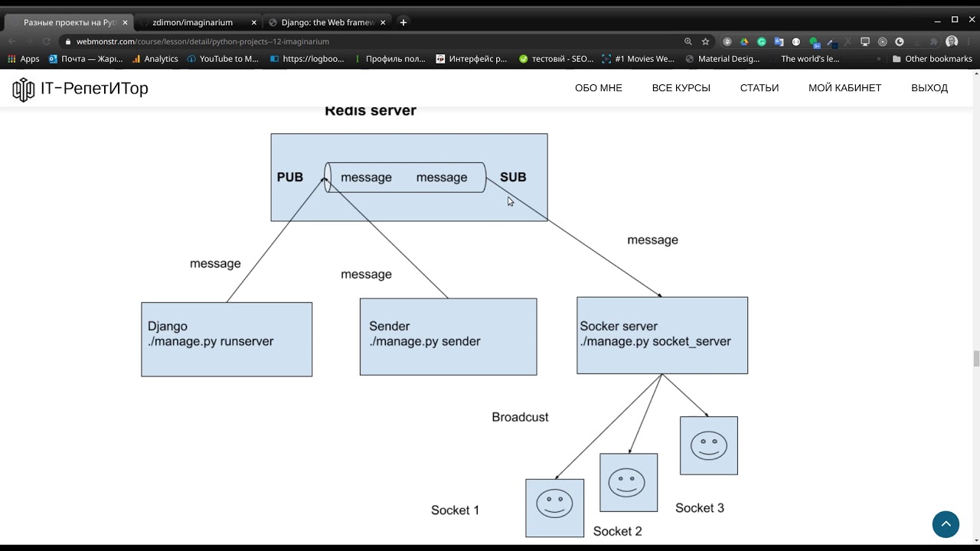
Task: Click the first gray extension icon
Action: [x=727, y=41]
